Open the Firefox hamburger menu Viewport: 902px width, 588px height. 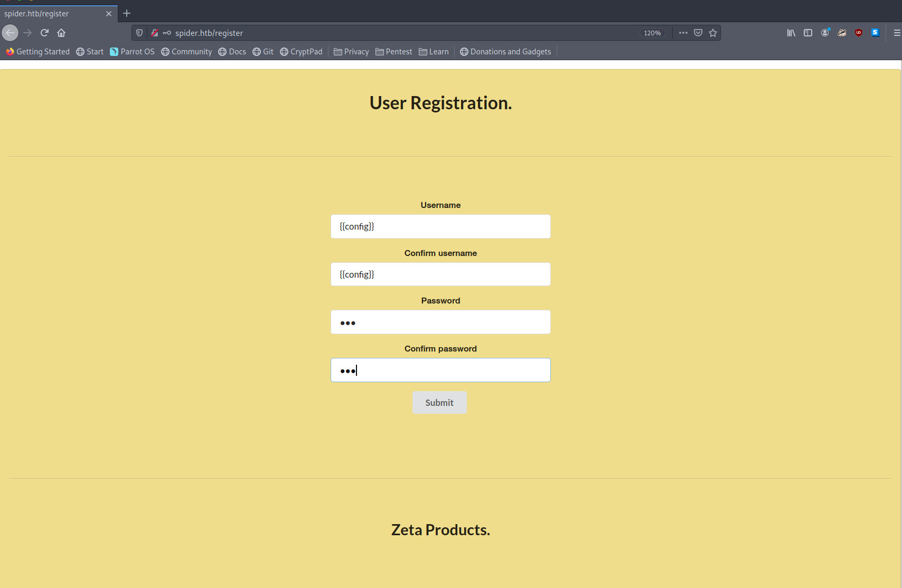pyautogui.click(x=897, y=33)
